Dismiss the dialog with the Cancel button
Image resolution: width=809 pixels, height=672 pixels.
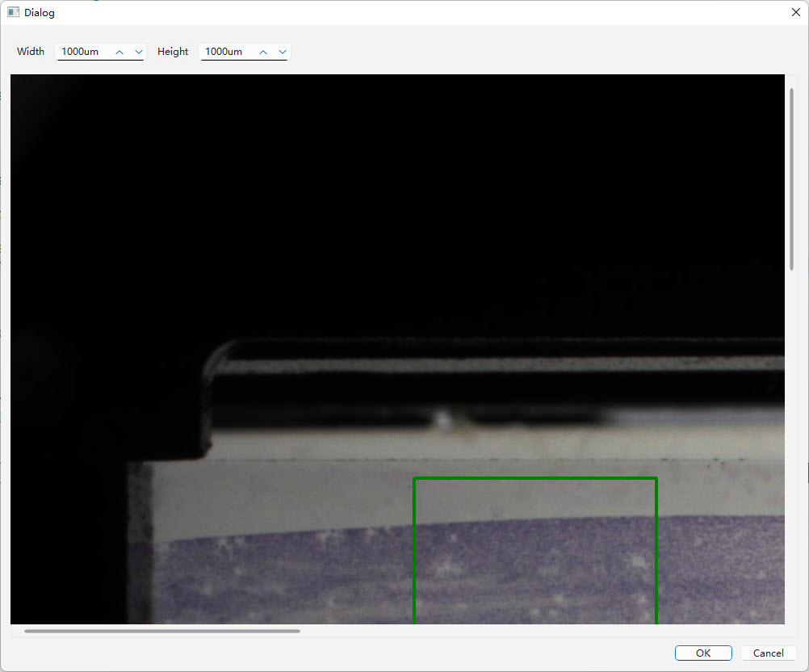[769, 653]
